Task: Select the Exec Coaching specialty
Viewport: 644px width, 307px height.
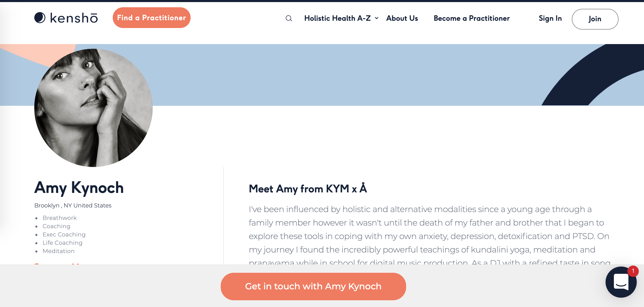Action: pyautogui.click(x=64, y=234)
